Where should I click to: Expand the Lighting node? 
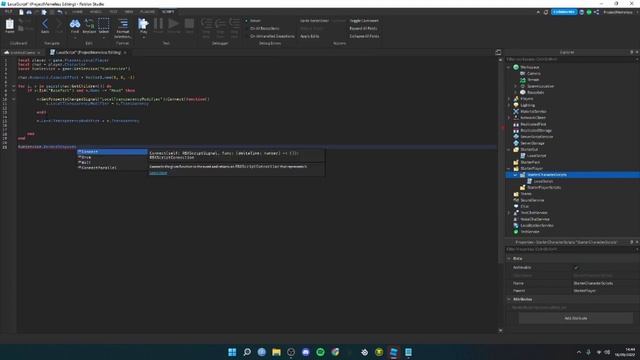point(509,105)
